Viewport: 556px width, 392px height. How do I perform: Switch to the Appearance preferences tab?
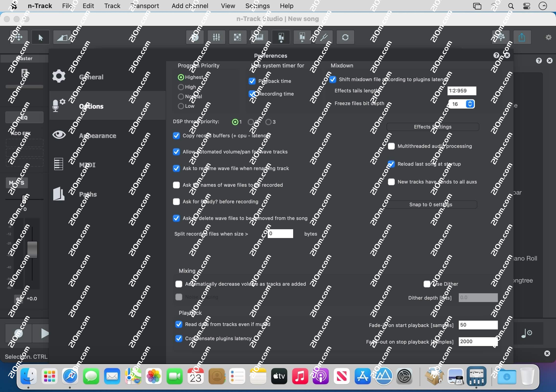coord(97,136)
